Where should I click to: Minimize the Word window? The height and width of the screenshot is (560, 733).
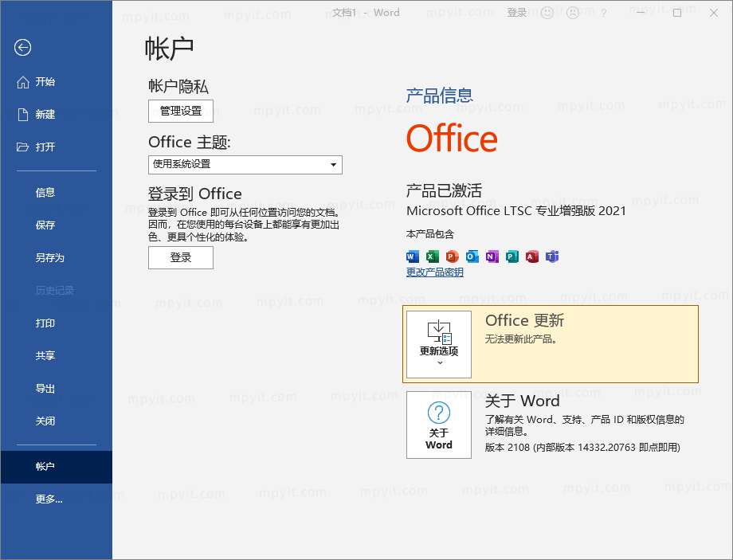[x=640, y=13]
